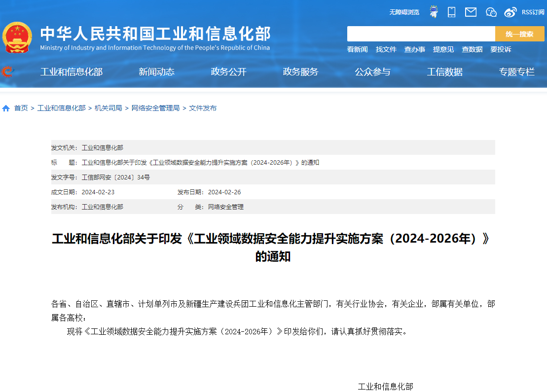Select 提意见 quick link
The width and height of the screenshot is (547, 392).
coord(443,49)
